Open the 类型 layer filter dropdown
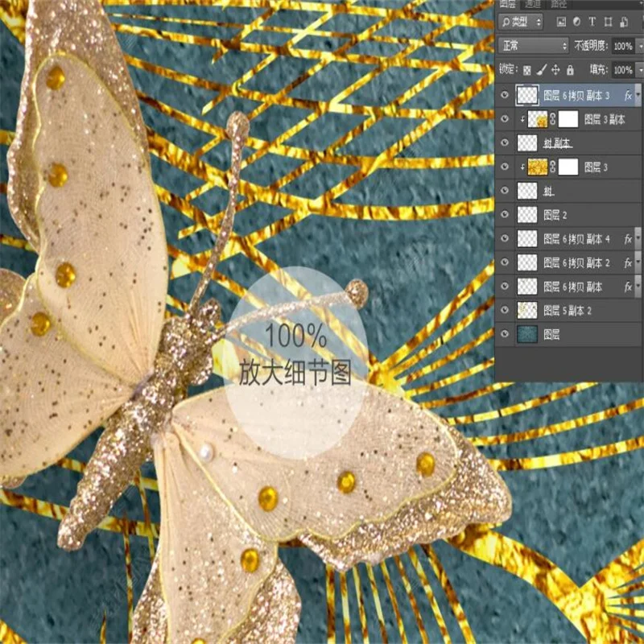 (521, 22)
